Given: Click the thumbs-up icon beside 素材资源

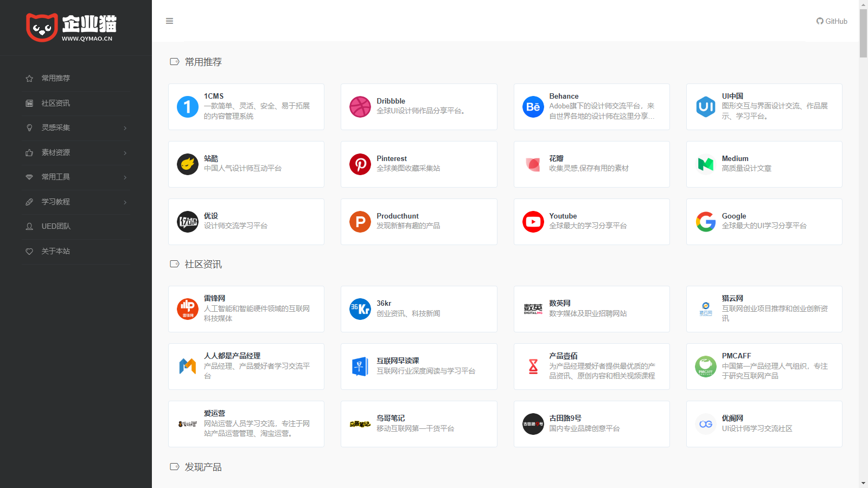Looking at the screenshot, I should pyautogui.click(x=29, y=152).
